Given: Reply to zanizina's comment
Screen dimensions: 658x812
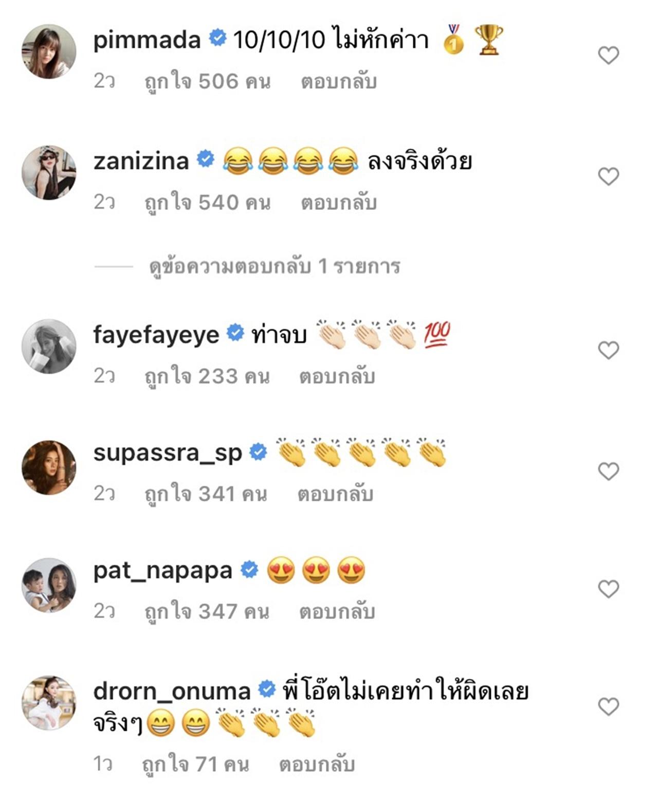Looking at the screenshot, I should tap(339, 203).
